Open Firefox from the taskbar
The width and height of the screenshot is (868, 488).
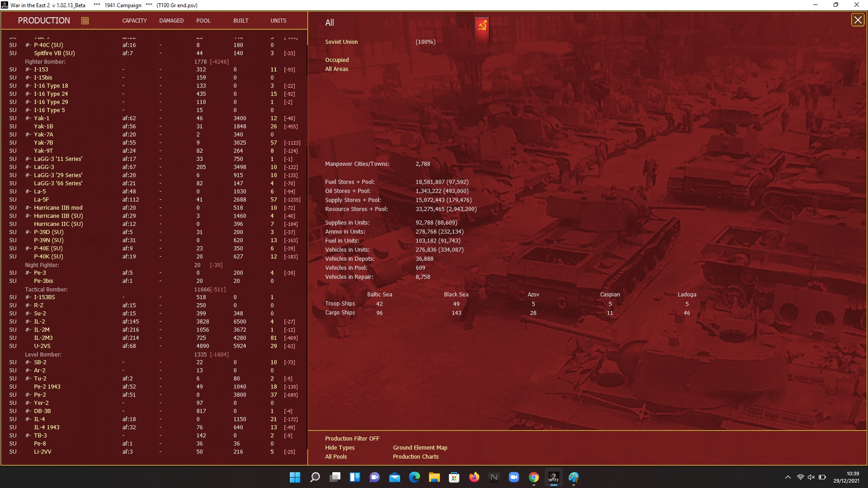tap(474, 478)
